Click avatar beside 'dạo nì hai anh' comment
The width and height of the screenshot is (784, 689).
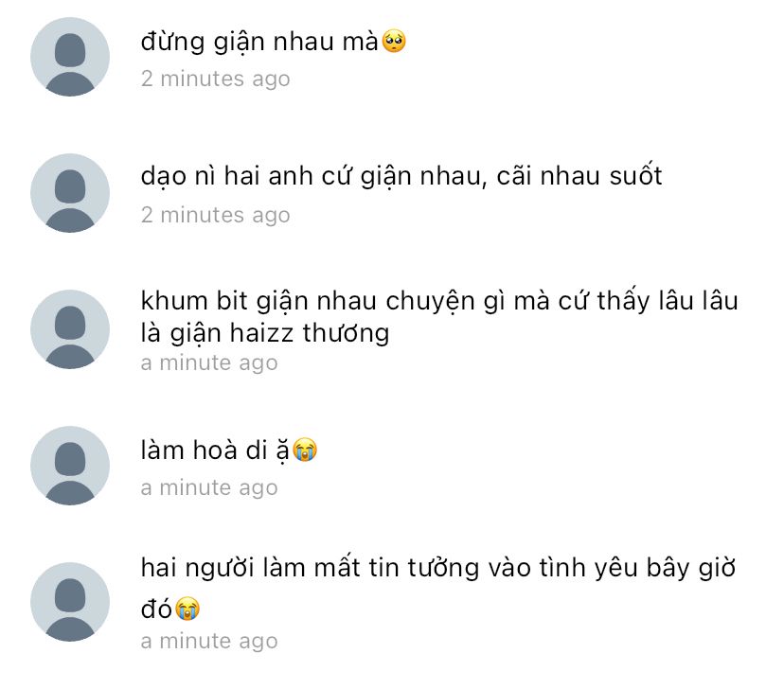(70, 193)
